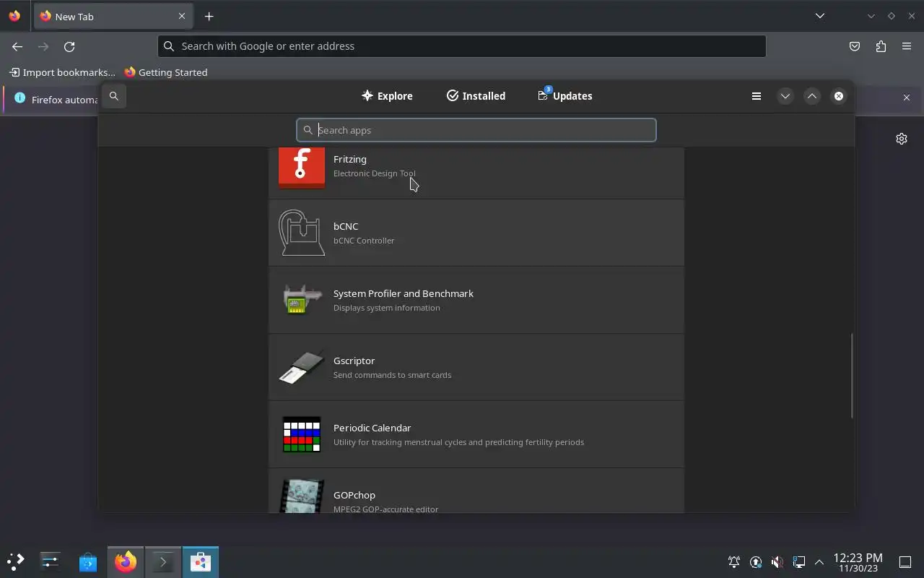Open the bCNC app entry

[x=476, y=233]
